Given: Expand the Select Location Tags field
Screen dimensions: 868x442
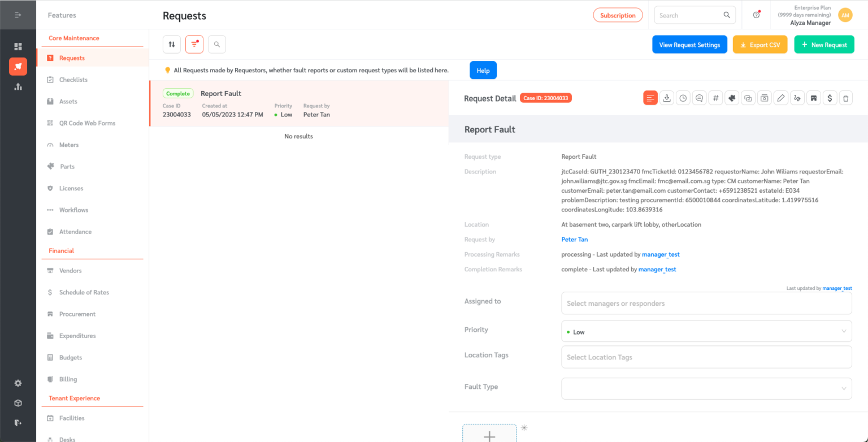Looking at the screenshot, I should click(706, 357).
